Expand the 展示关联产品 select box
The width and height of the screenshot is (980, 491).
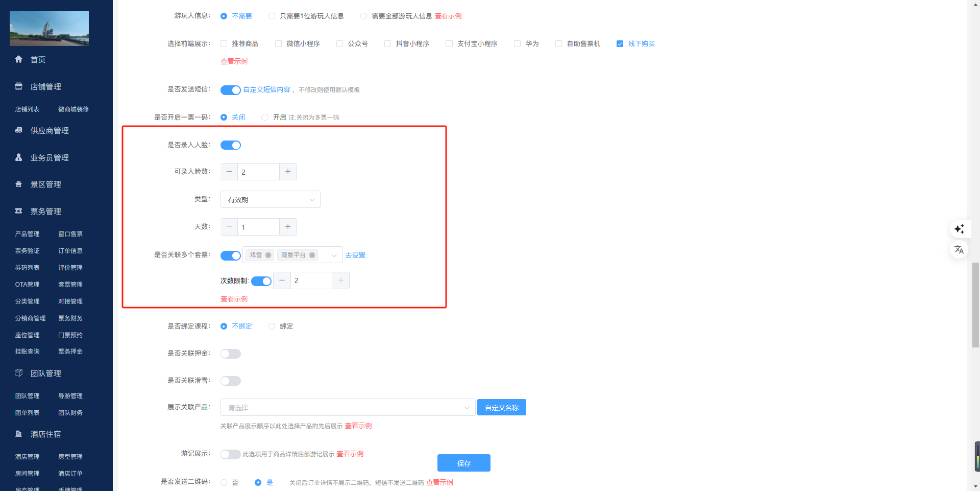click(347, 408)
